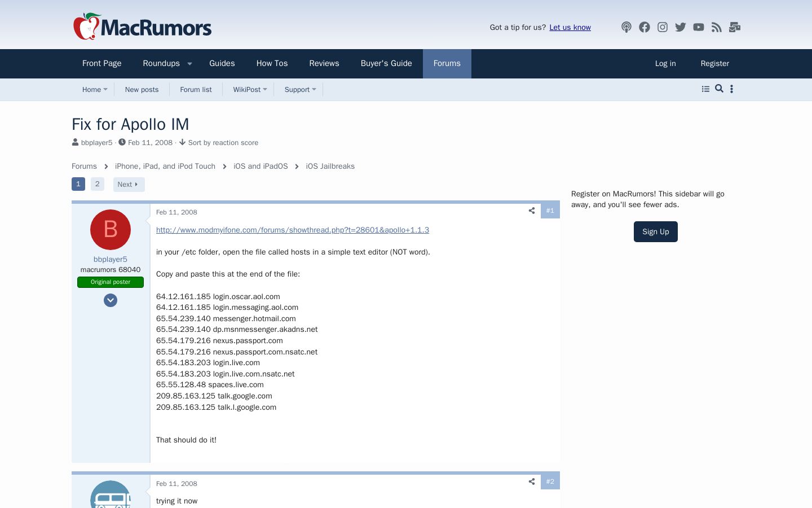Image resolution: width=812 pixels, height=508 pixels.
Task: Open the Twitter icon in header
Action: 681,27
